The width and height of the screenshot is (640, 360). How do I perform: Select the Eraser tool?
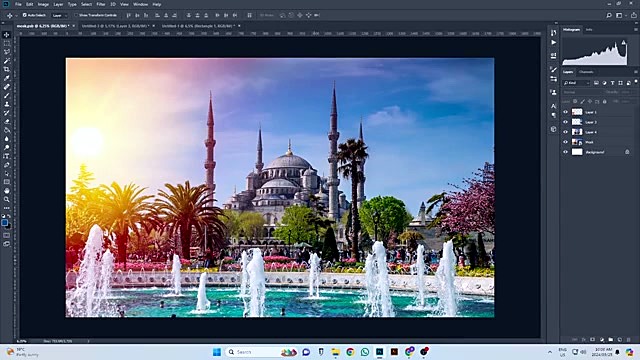7,122
